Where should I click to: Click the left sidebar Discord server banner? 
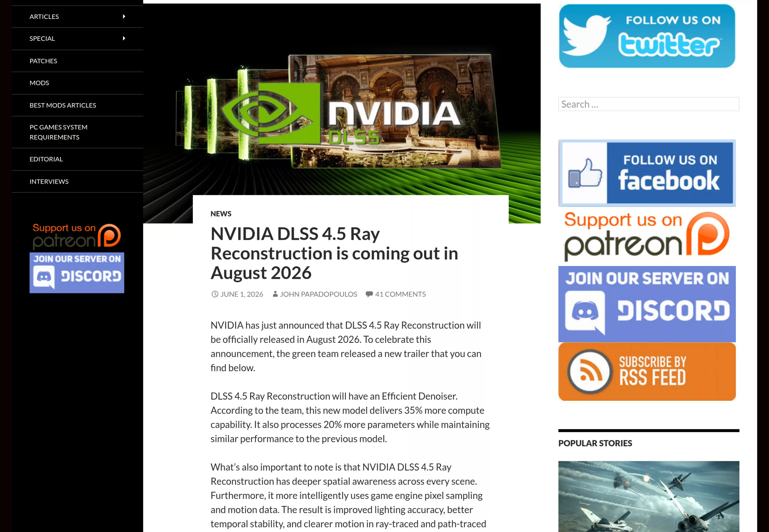[77, 273]
